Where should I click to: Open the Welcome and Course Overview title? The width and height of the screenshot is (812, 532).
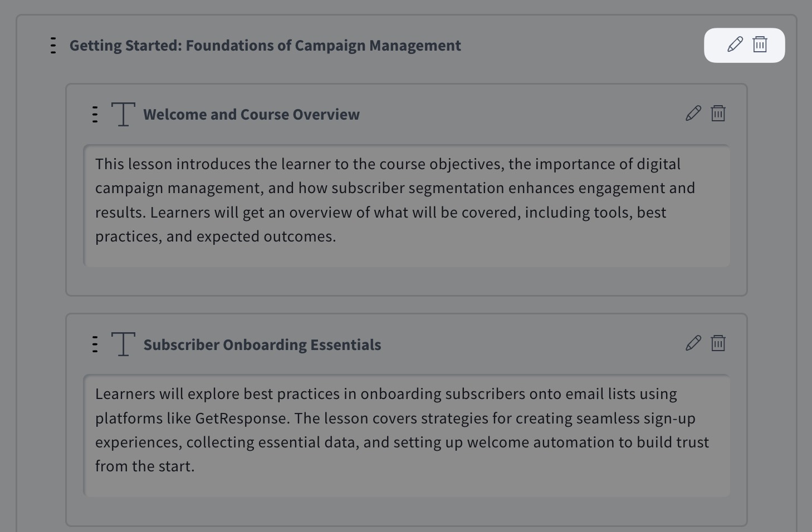coord(251,115)
